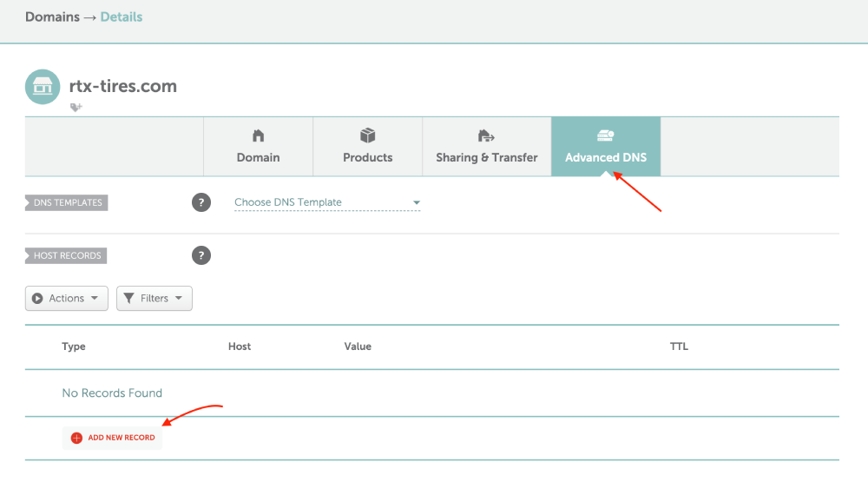Open the Sharing & Transfer tab
868x482 pixels.
(487, 147)
